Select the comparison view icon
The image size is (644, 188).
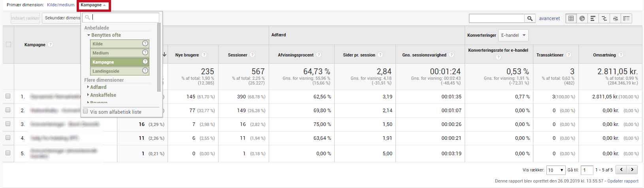pyautogui.click(x=604, y=19)
